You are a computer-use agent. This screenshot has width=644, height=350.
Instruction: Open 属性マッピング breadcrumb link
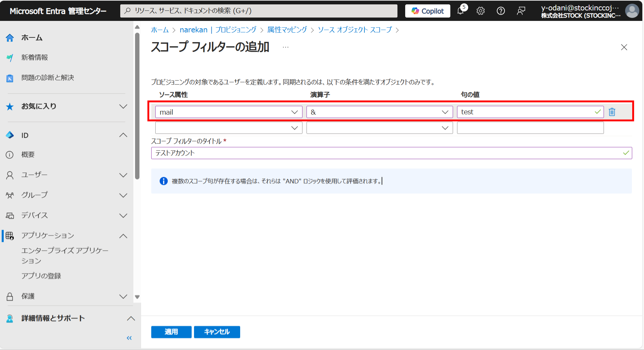(x=287, y=30)
